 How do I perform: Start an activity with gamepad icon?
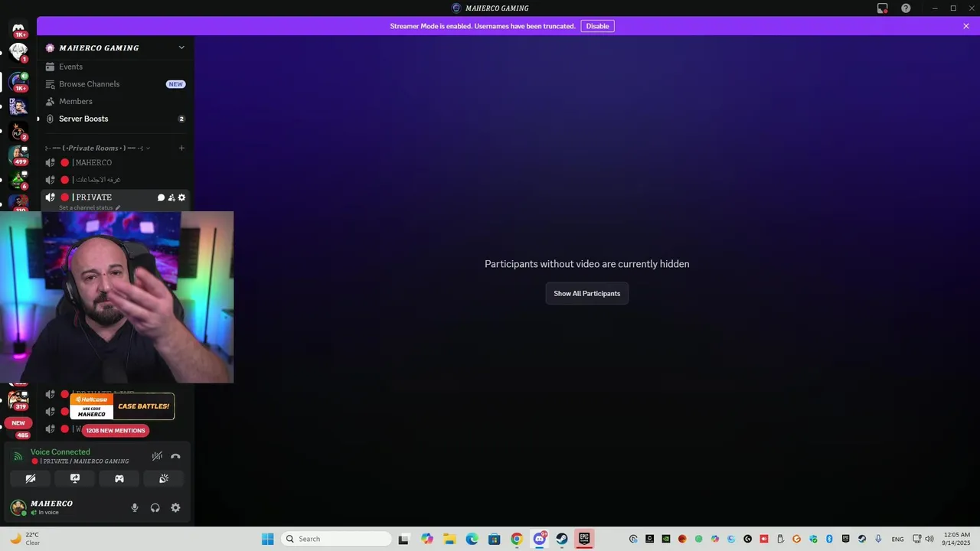(x=119, y=478)
